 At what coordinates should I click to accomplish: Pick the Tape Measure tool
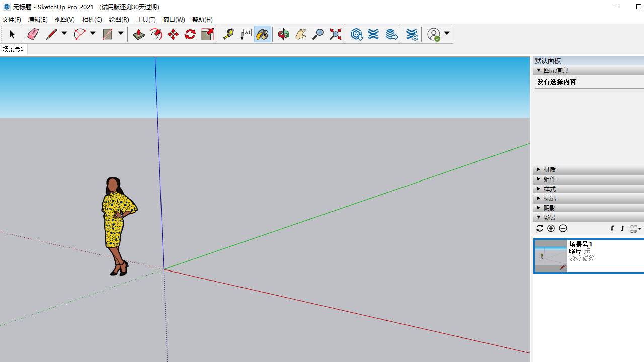pos(228,34)
